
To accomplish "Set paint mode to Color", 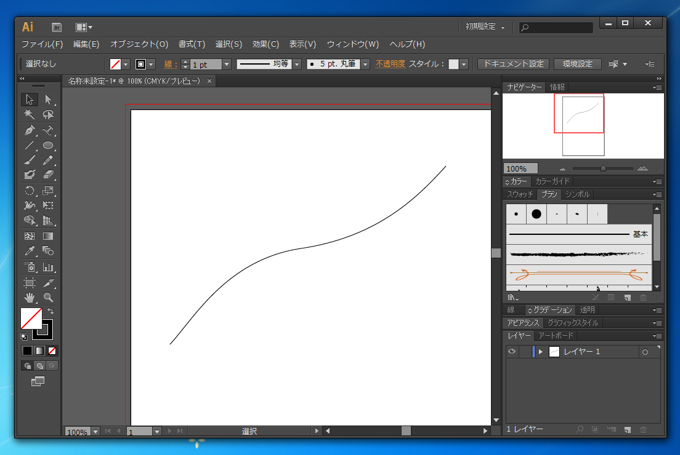I will coord(27,350).
